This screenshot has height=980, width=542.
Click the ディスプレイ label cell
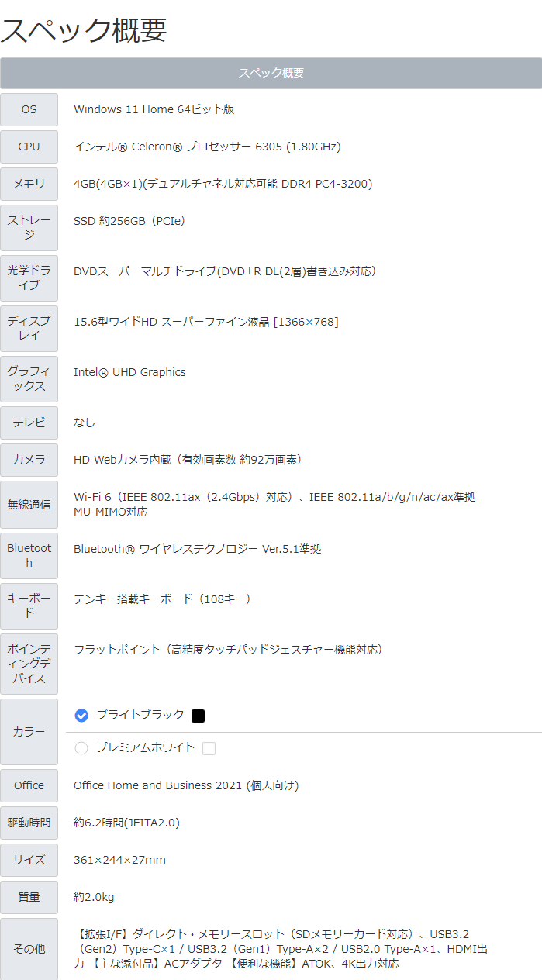[29, 329]
